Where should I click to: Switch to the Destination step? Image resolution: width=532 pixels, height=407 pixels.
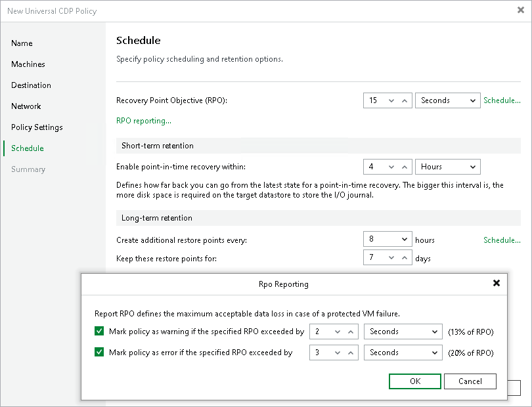(31, 85)
